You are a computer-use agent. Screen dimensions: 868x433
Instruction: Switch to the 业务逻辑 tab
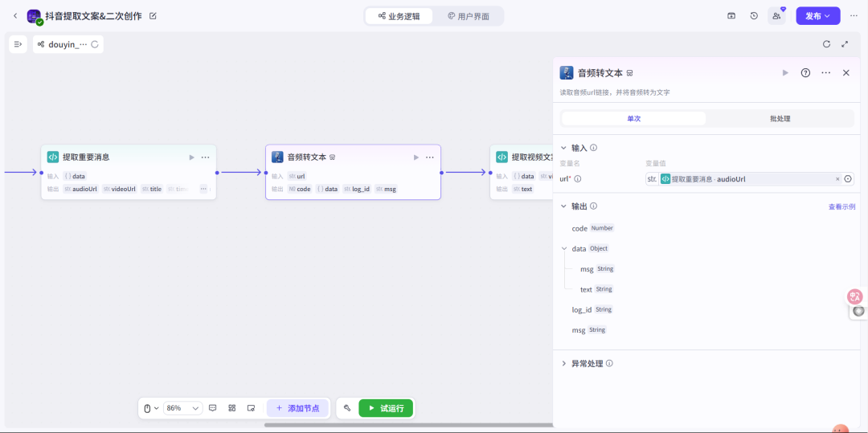pyautogui.click(x=399, y=16)
